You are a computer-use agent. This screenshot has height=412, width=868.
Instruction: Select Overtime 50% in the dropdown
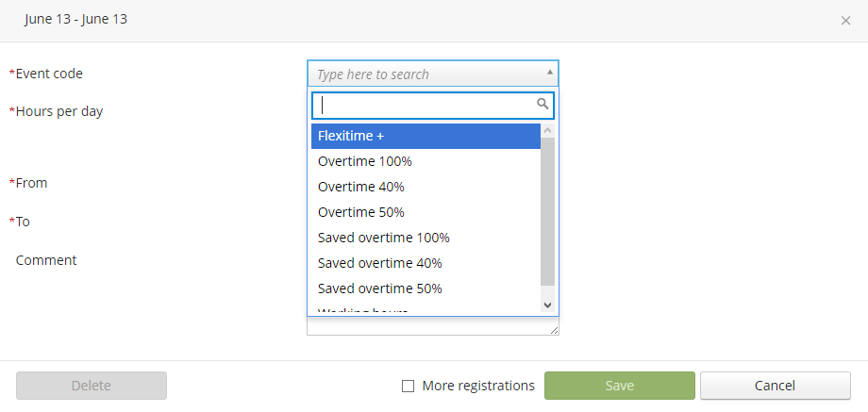point(426,212)
